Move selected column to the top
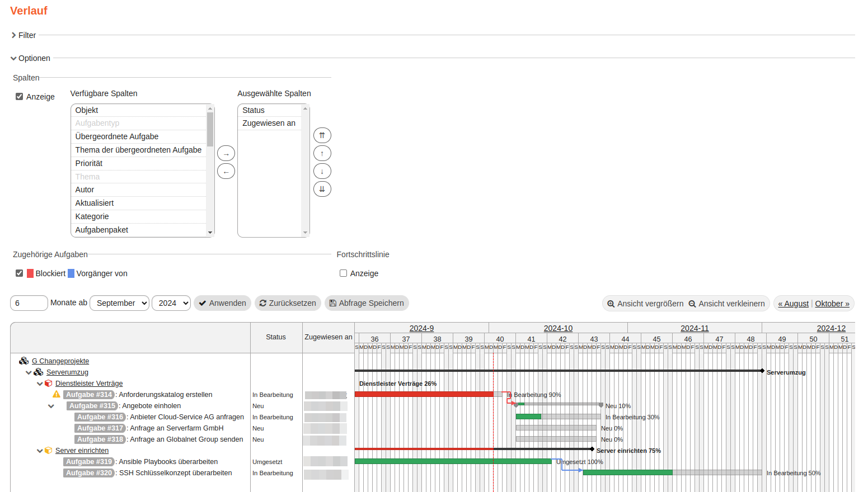868x492 pixels. 322,135
